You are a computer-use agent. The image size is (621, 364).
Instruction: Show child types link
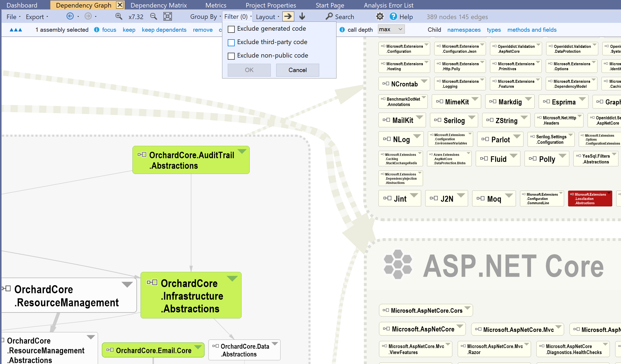click(x=494, y=30)
